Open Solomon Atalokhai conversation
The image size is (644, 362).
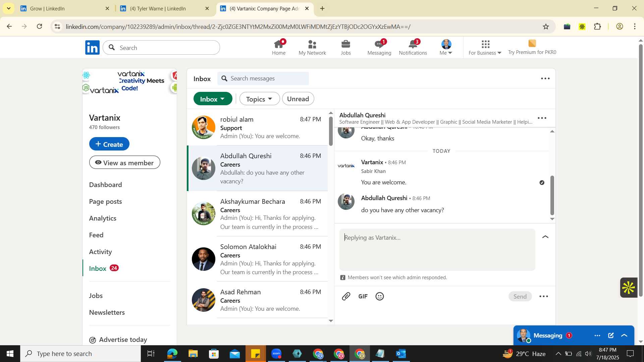point(257,259)
